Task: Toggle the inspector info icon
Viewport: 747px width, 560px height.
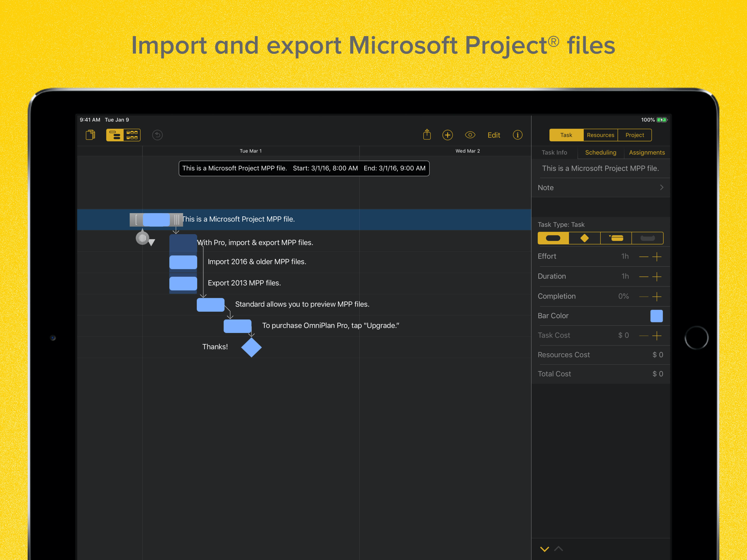Action: click(x=517, y=135)
